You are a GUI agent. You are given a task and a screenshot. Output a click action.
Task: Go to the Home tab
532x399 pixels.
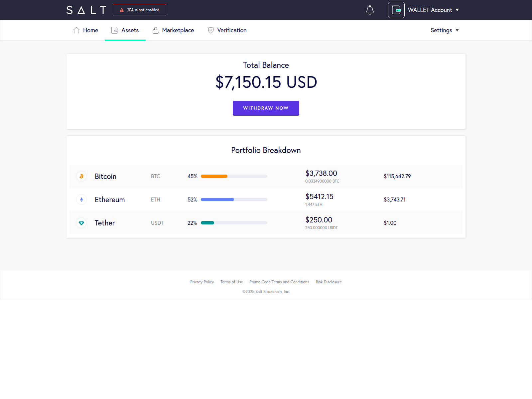point(86,30)
